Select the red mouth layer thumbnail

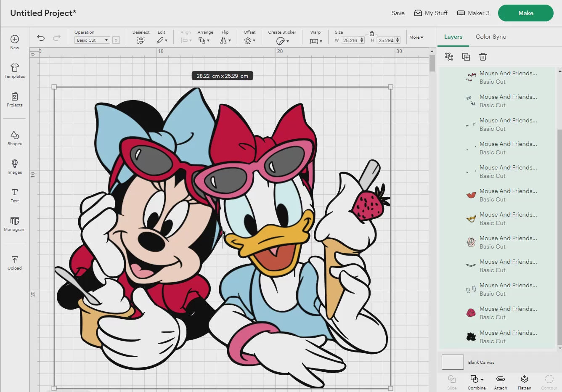pos(471,195)
